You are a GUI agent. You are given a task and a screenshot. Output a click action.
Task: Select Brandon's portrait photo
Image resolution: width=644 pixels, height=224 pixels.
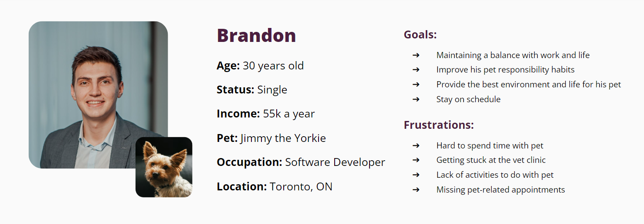[x=98, y=95]
